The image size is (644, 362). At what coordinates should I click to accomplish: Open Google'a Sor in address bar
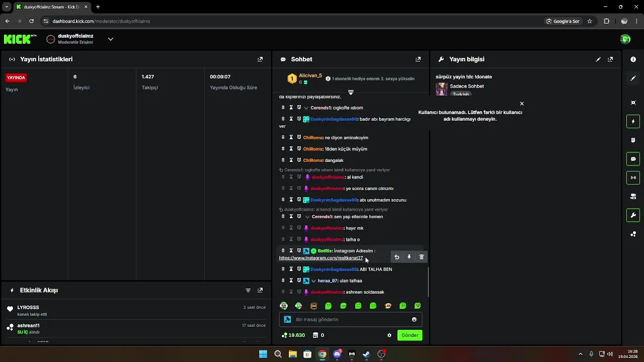[x=563, y=21]
